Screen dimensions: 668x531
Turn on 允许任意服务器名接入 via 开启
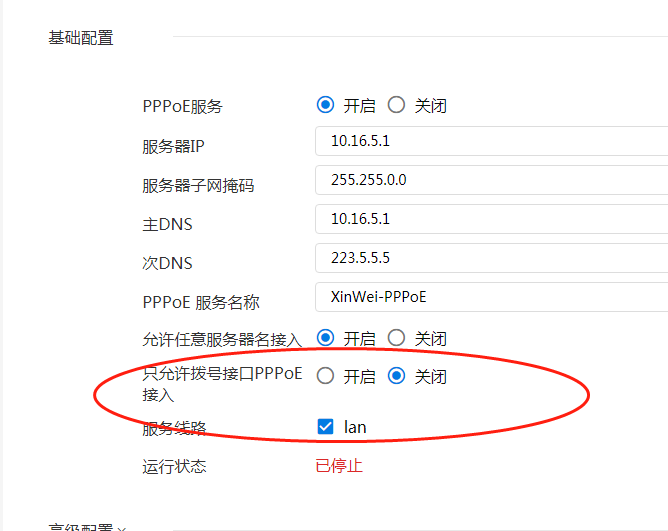point(325,338)
